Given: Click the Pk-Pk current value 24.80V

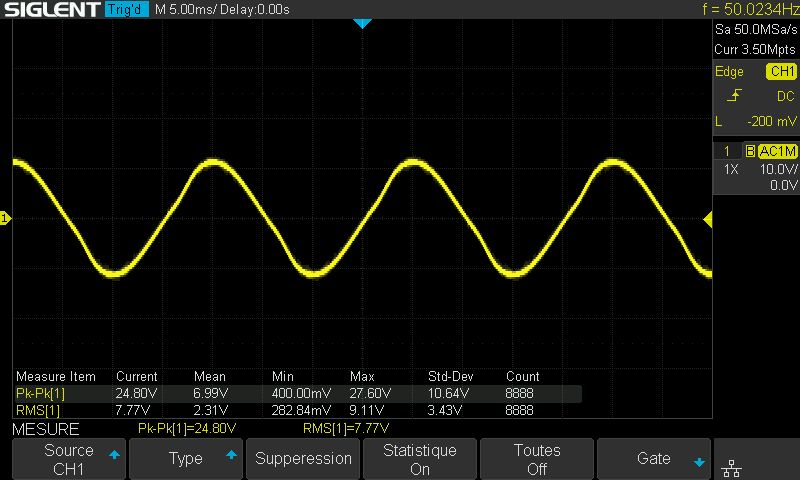Looking at the screenshot, I should point(136,393).
